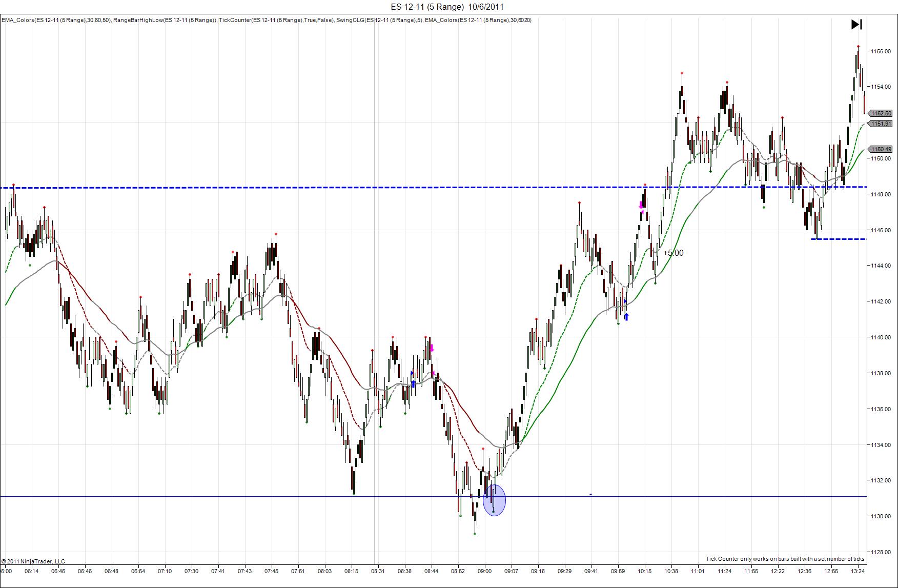Click the Tick Counter warning message

pos(785,559)
